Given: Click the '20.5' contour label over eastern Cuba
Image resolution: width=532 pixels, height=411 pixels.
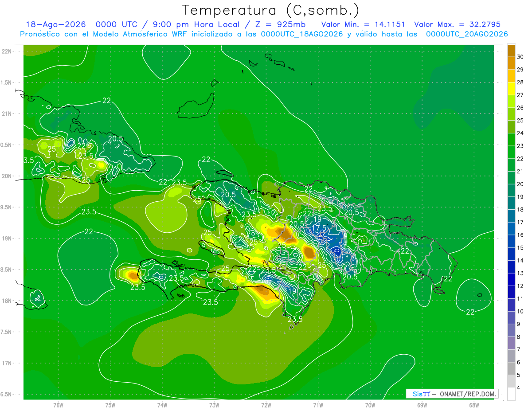Looking at the screenshot, I should 115,138.
